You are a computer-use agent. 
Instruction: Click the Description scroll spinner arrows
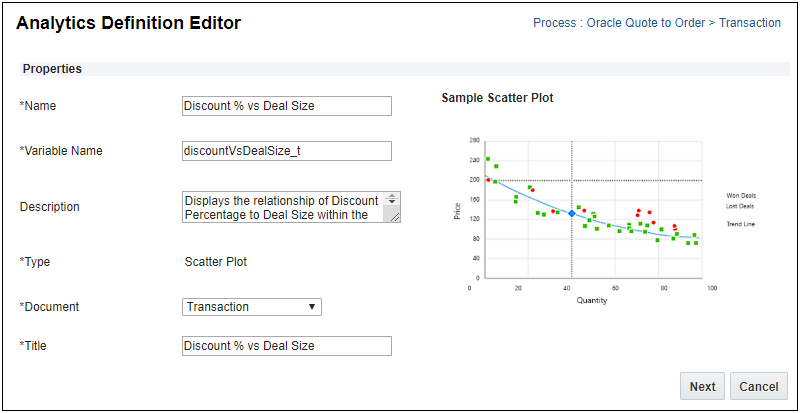[x=392, y=200]
